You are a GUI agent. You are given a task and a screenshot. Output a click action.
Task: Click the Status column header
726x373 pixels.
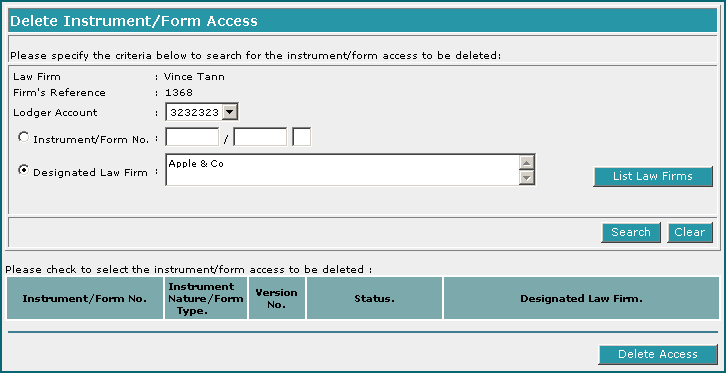(375, 298)
